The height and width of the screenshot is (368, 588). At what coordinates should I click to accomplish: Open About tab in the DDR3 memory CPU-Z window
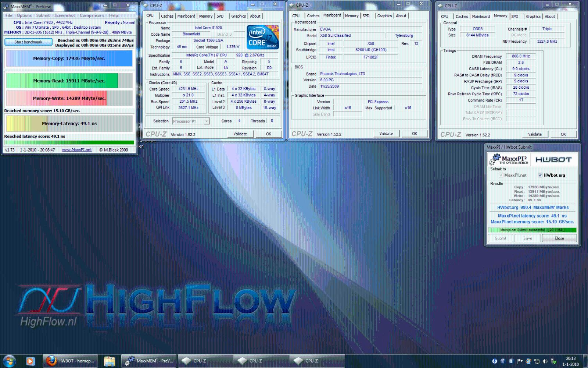550,17
